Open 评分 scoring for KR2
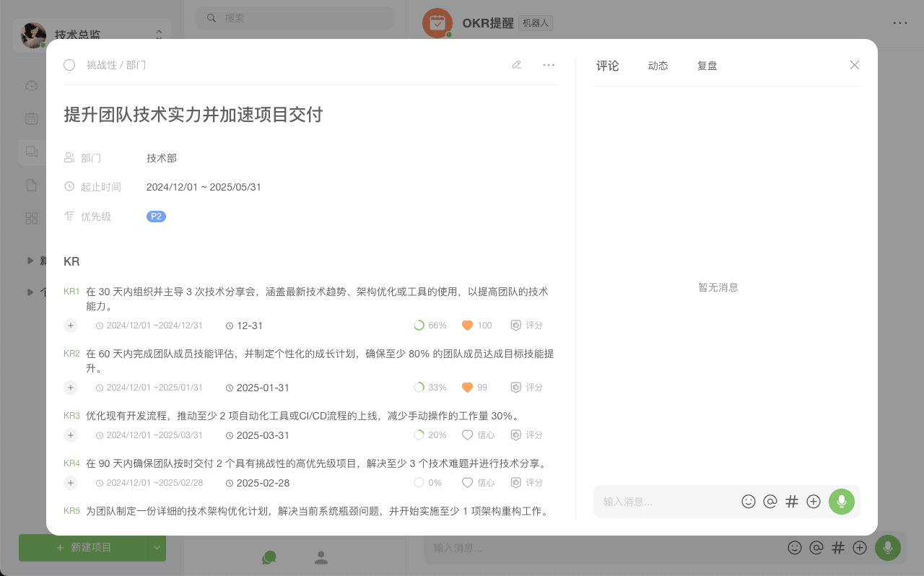 [x=526, y=388]
